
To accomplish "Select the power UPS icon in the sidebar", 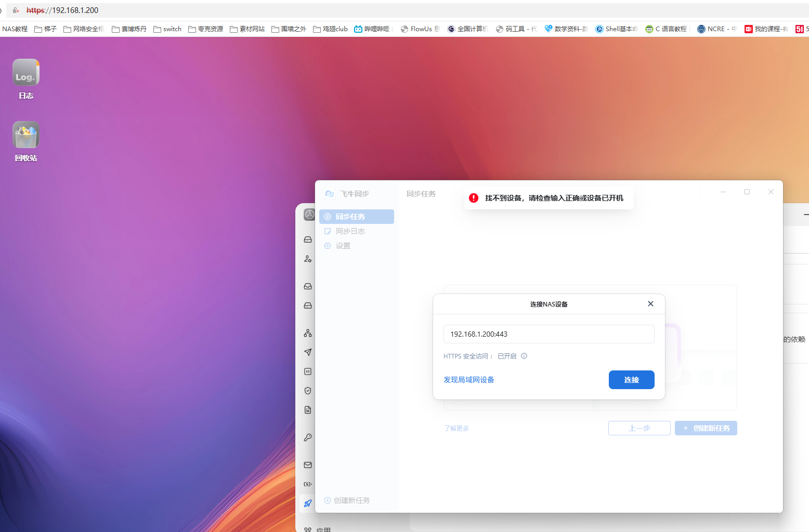I will coord(308,484).
